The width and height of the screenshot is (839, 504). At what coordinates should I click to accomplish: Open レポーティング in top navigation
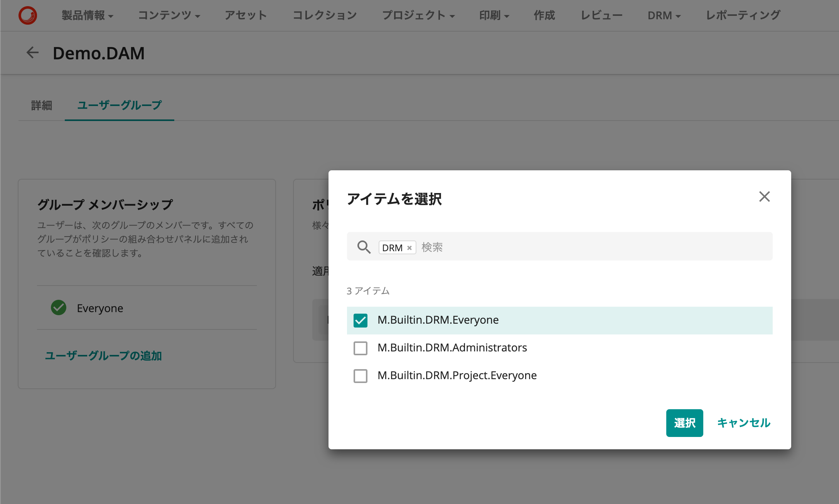coord(743,15)
